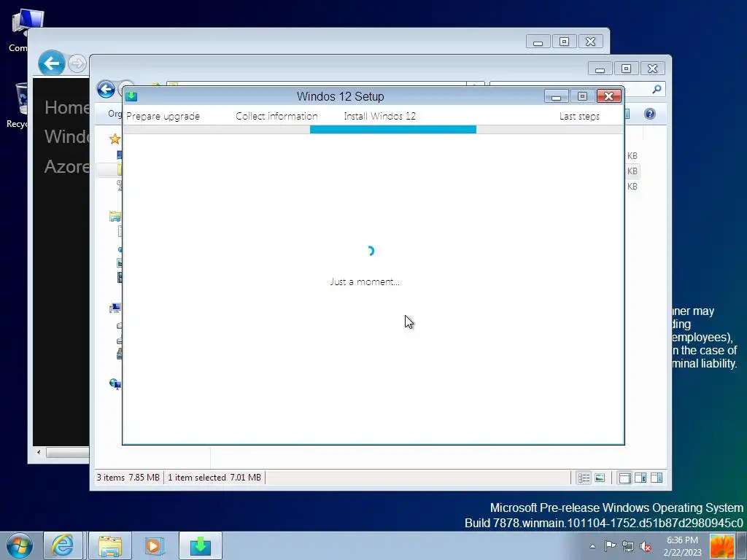Open the Network icon in Explorer sidebar

[x=115, y=384]
